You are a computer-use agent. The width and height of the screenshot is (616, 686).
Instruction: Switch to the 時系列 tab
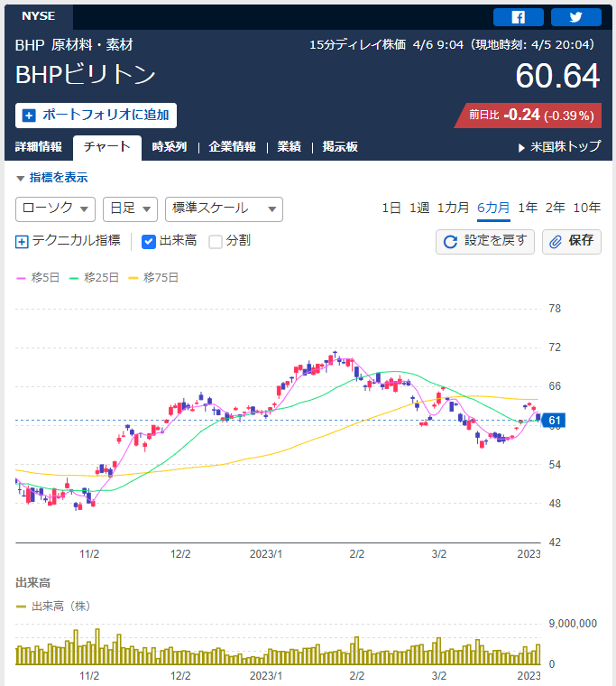click(x=170, y=146)
